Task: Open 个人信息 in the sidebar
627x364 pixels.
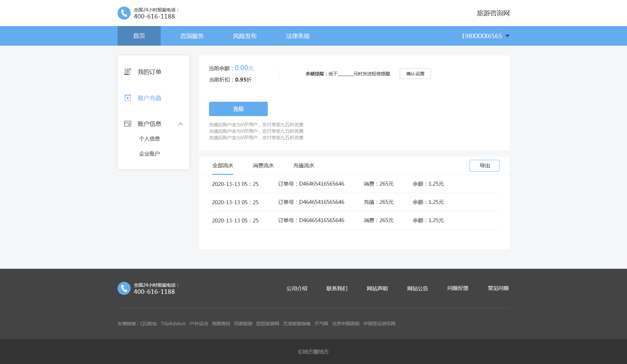Action: point(150,139)
